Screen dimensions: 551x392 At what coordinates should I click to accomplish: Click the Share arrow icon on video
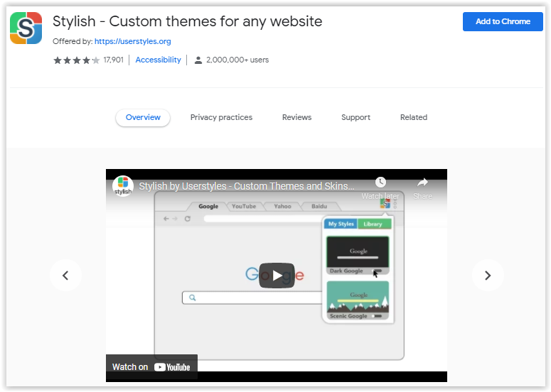422,182
